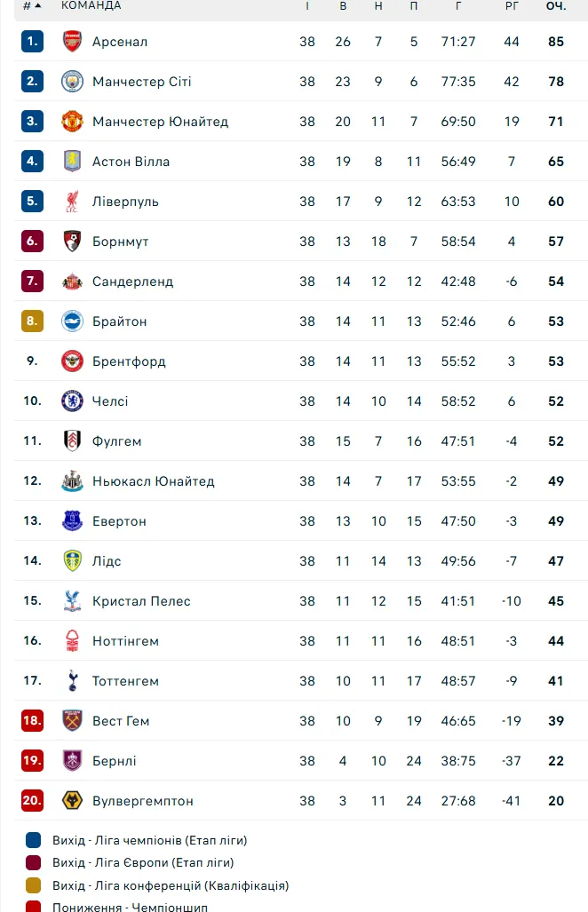Open the Ньюкасл Юнайтед team link
Screen dimensions: 588x912
click(154, 481)
